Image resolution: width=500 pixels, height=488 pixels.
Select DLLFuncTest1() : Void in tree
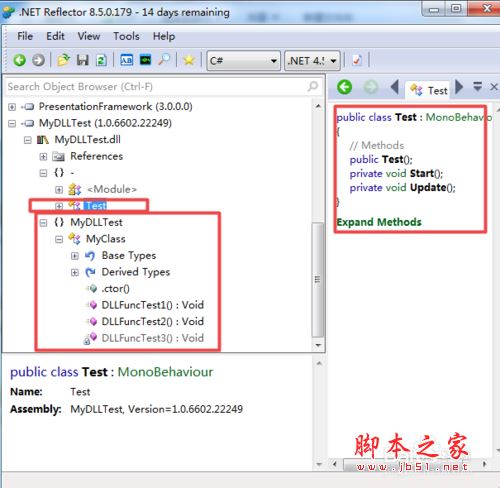(153, 305)
